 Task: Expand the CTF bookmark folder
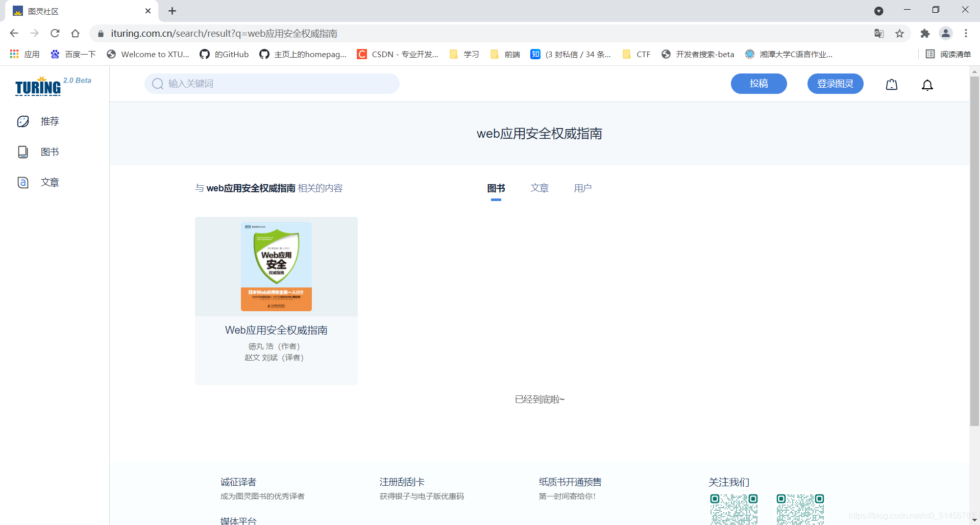(x=636, y=54)
